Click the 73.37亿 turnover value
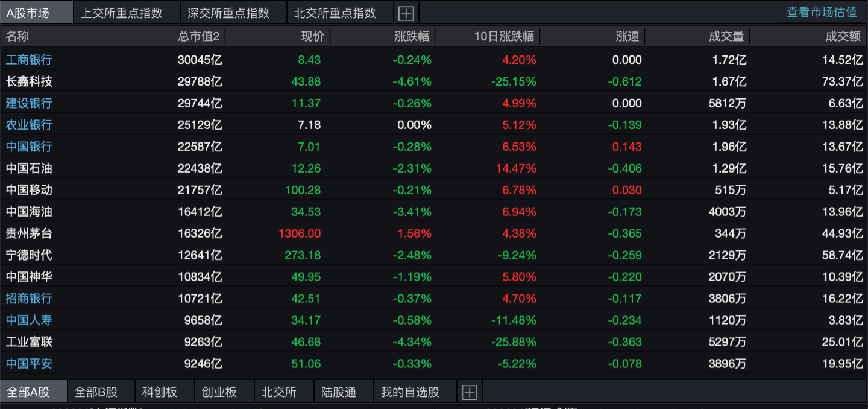 [x=843, y=81]
